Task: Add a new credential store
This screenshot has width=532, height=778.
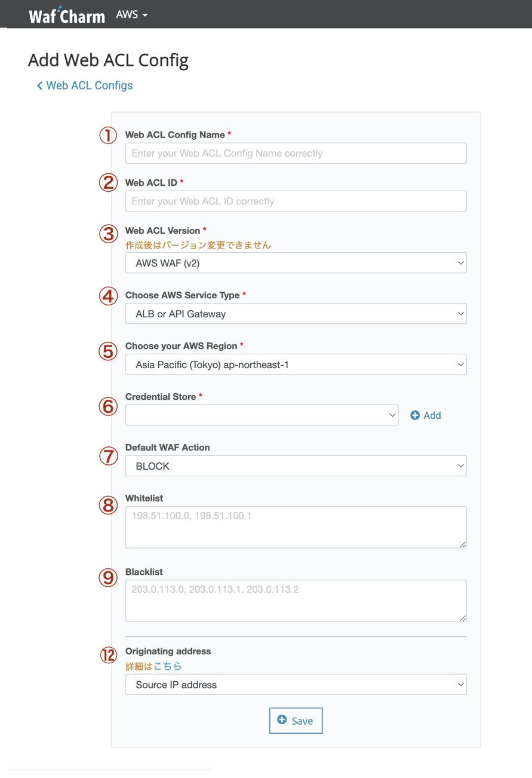Action: (x=426, y=415)
